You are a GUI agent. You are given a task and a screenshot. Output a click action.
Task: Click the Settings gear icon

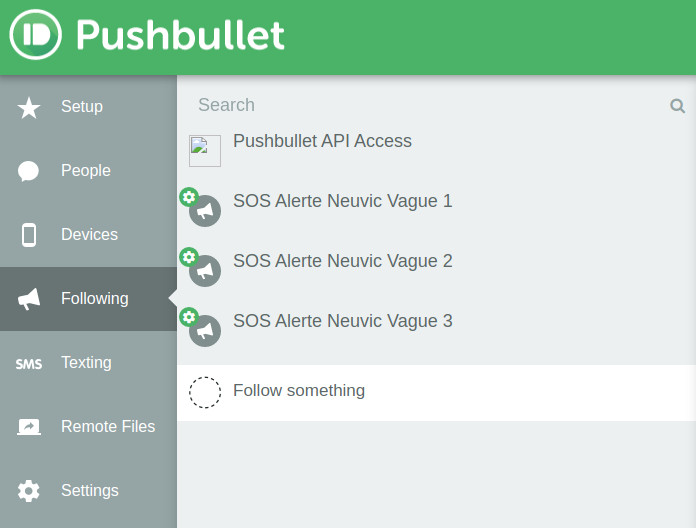pyautogui.click(x=29, y=491)
